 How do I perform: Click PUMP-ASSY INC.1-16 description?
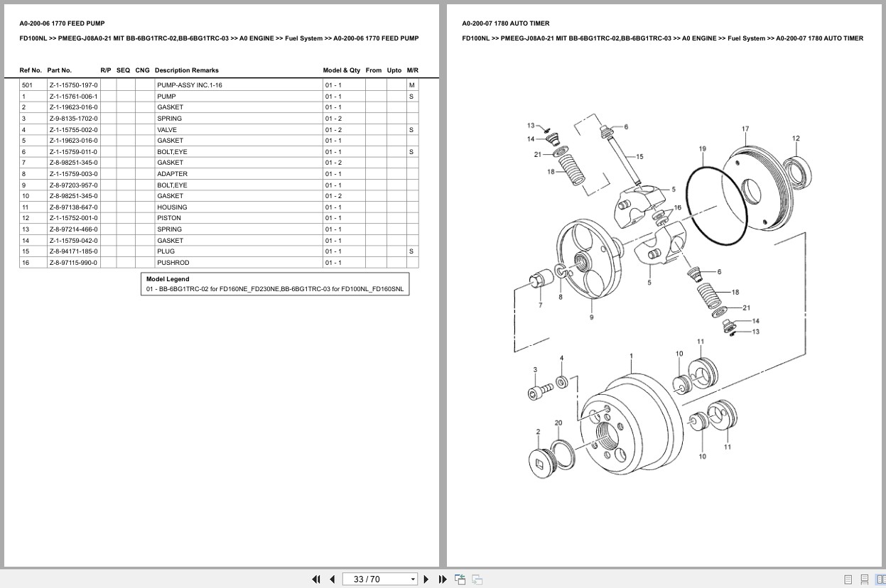pos(189,85)
